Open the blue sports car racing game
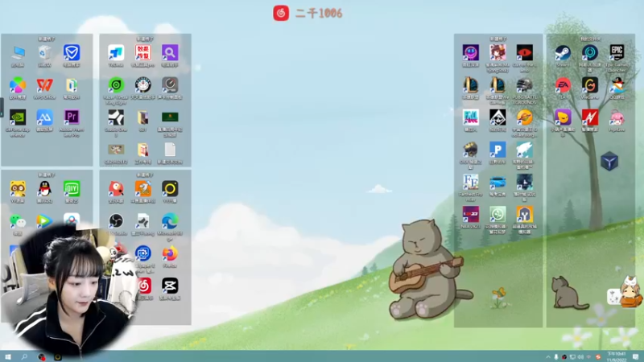The image size is (644, 362). [497, 182]
